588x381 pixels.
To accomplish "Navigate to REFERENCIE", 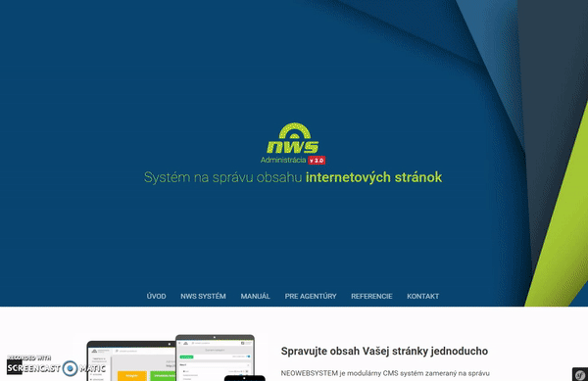I will [x=371, y=297].
